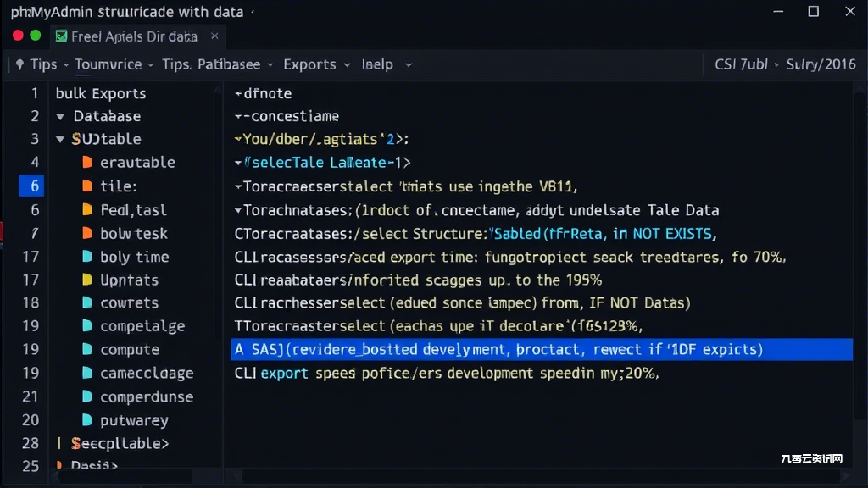Screen dimensions: 868x488
Task: Click the CLI racrhesserselect IF NOT Datas line
Action: click(462, 303)
